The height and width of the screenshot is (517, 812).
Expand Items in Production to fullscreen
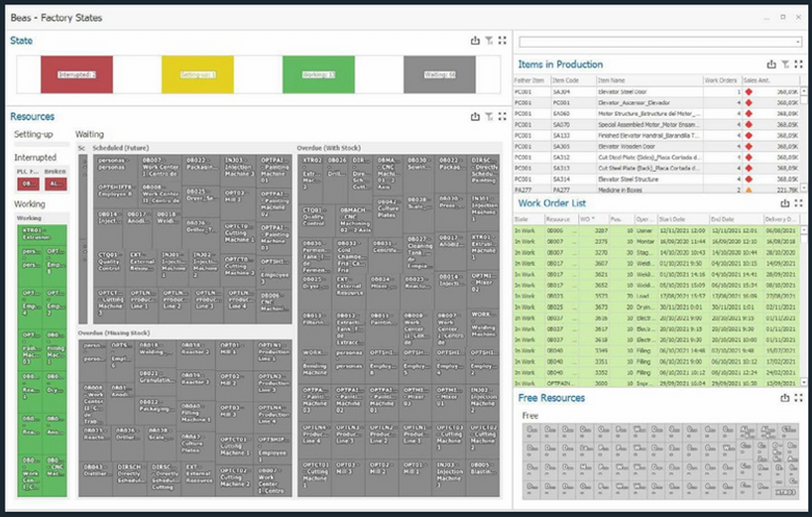pos(797,65)
